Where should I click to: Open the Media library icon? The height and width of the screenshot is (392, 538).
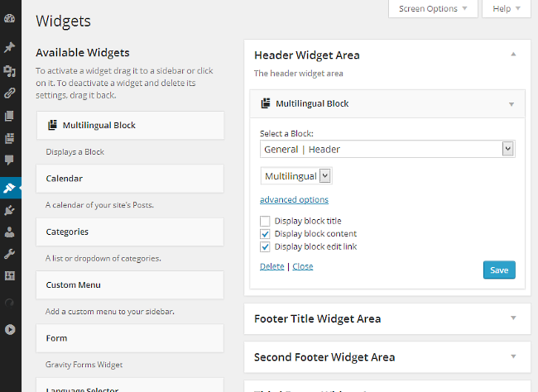[x=10, y=70]
